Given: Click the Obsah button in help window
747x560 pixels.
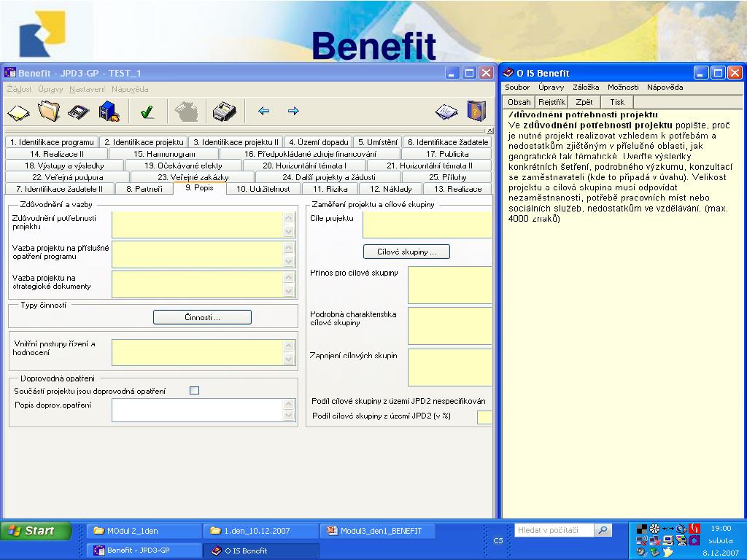Looking at the screenshot, I should pos(519,102).
